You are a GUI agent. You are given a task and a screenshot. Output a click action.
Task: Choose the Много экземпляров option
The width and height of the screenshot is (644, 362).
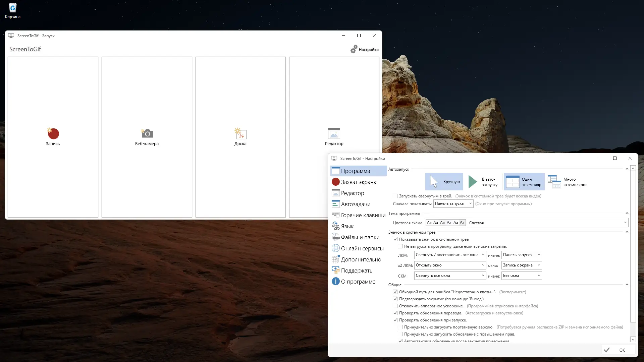tap(568, 182)
